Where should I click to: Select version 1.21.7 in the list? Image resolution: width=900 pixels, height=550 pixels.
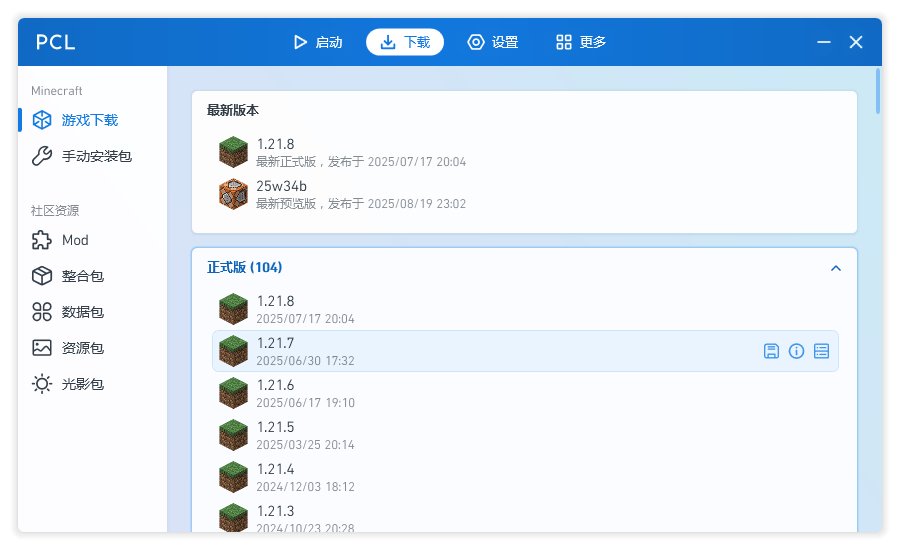click(x=525, y=351)
